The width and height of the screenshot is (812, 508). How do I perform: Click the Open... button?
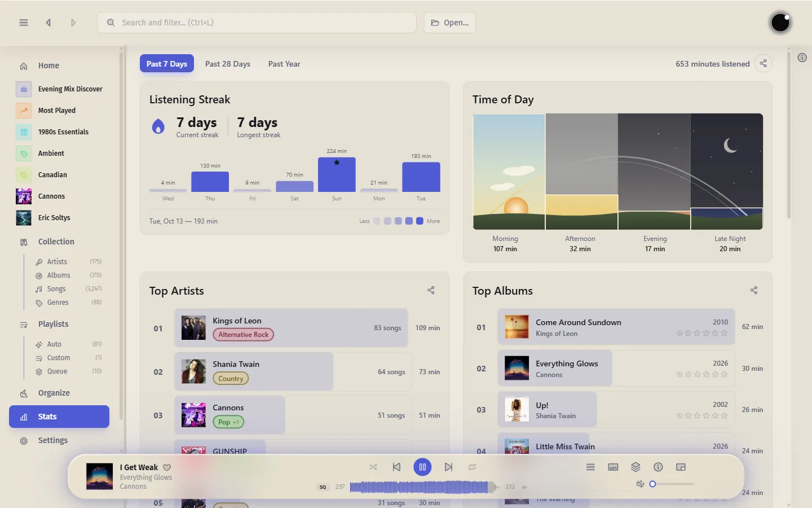pyautogui.click(x=449, y=23)
